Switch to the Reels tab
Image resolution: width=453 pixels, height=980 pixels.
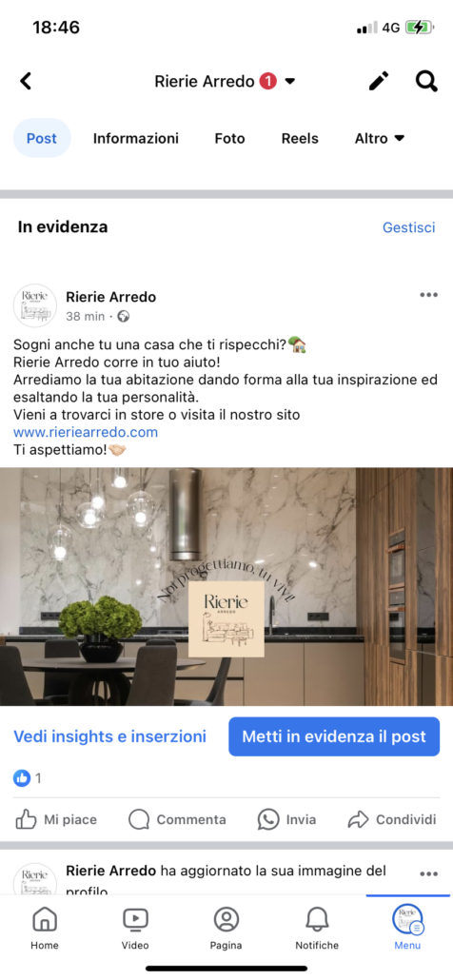300,138
